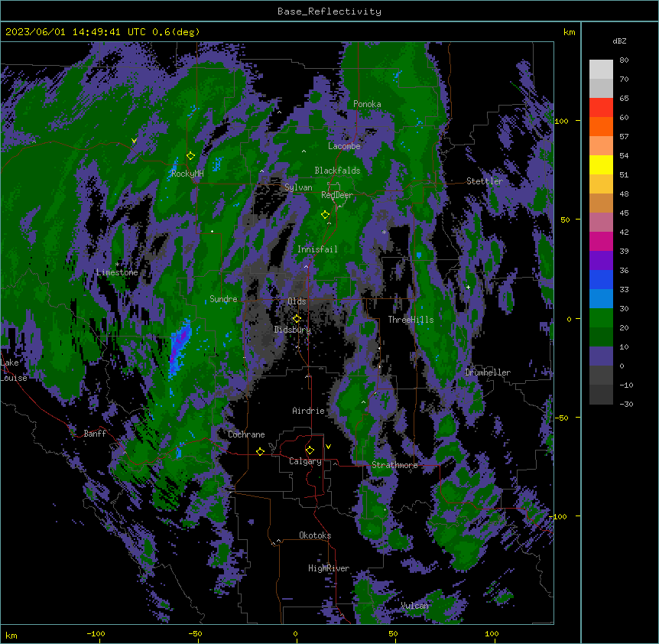The image size is (659, 644).
Task: Click the Blackfalds label
Action: pyautogui.click(x=337, y=171)
